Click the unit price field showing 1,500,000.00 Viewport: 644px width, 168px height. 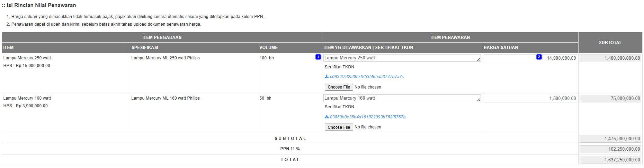pyautogui.click(x=530, y=99)
